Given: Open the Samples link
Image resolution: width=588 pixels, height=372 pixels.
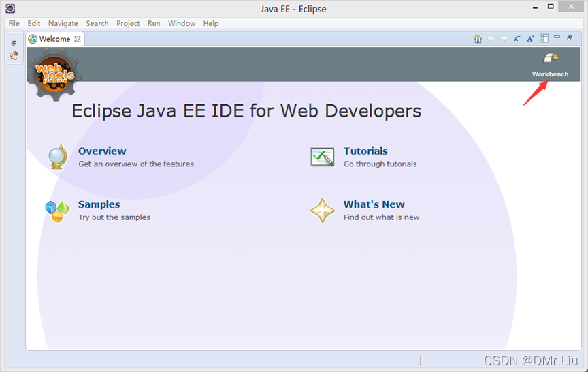Looking at the screenshot, I should 99,204.
